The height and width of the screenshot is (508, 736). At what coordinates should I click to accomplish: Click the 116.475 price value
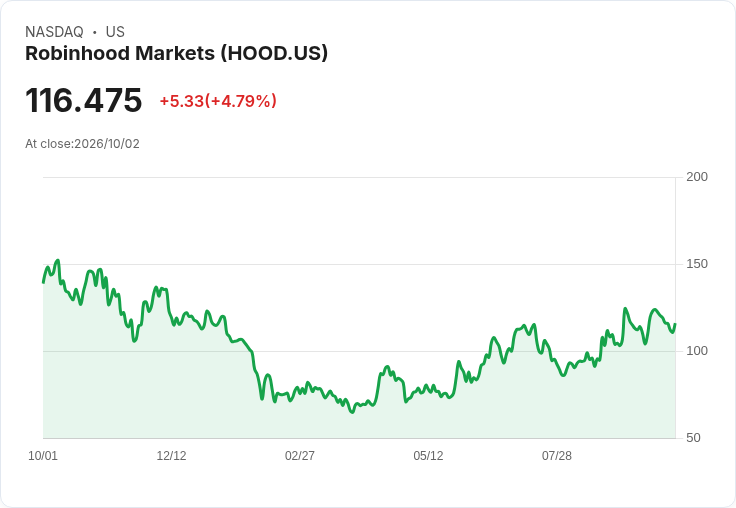84,100
